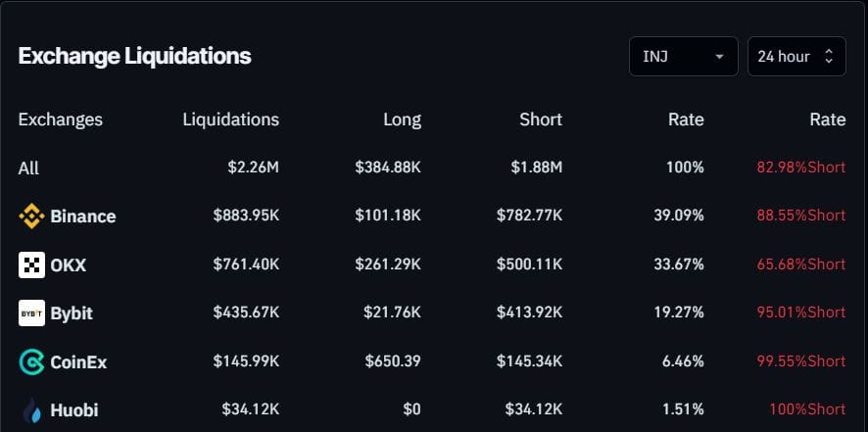Click the Exchanges column header

tap(60, 120)
